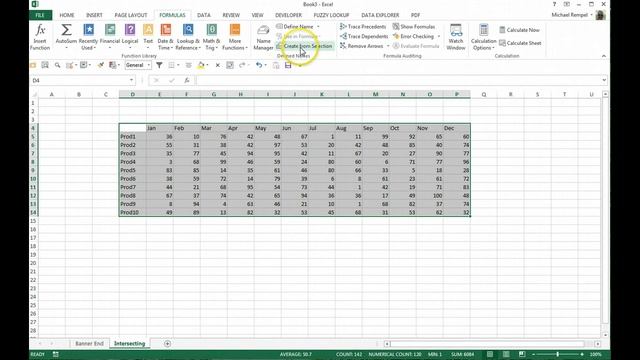
Task: Switch to the DATA tab
Action: coord(204,15)
